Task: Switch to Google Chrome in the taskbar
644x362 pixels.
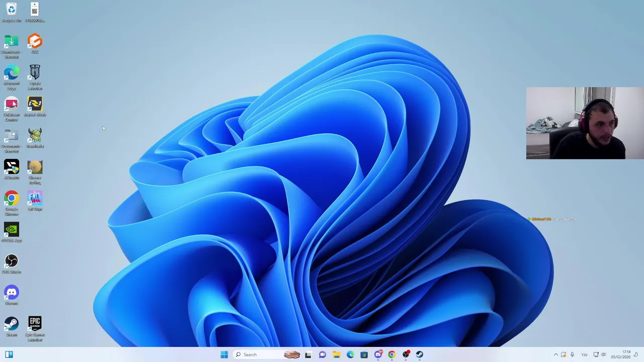Action: point(392,354)
